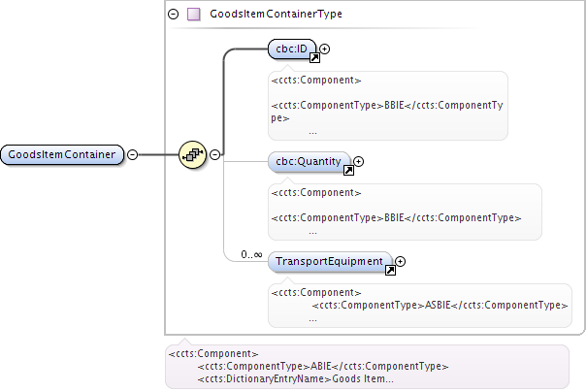Collapse the GoodsItemContainer element node

[132, 154]
